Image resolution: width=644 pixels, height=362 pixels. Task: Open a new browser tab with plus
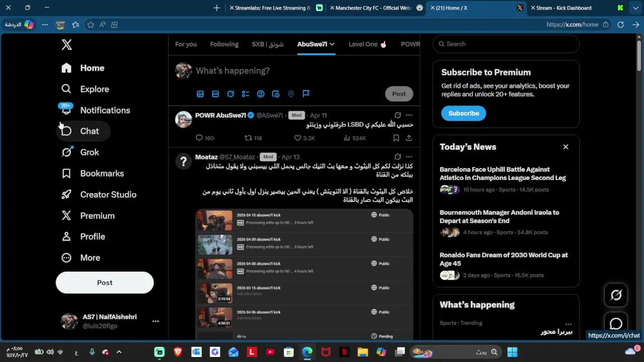[217, 8]
